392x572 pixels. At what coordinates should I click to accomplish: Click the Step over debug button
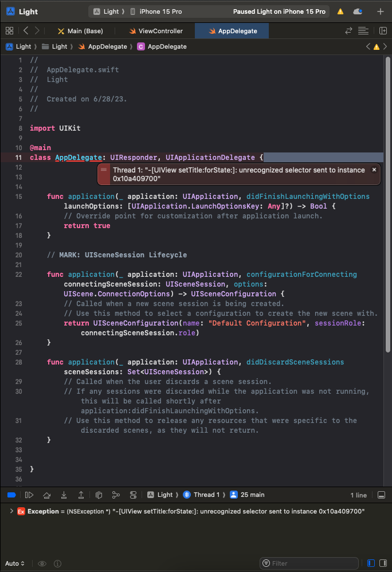pyautogui.click(x=46, y=495)
